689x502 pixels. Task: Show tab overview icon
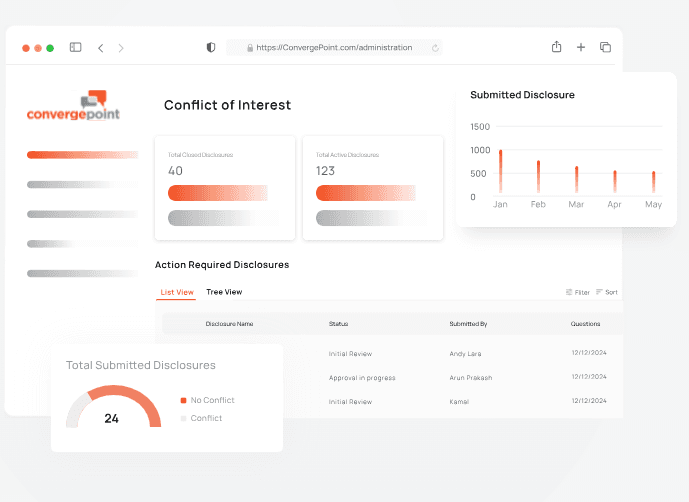click(x=605, y=47)
